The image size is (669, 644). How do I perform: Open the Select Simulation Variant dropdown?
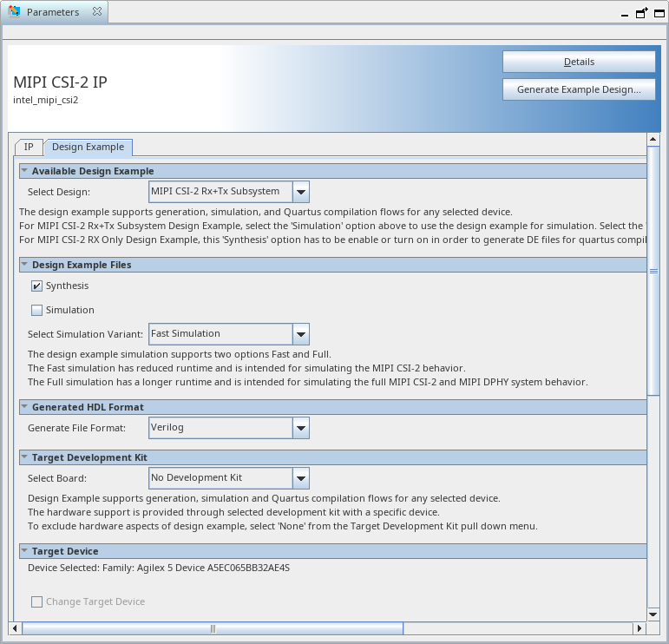coord(301,334)
